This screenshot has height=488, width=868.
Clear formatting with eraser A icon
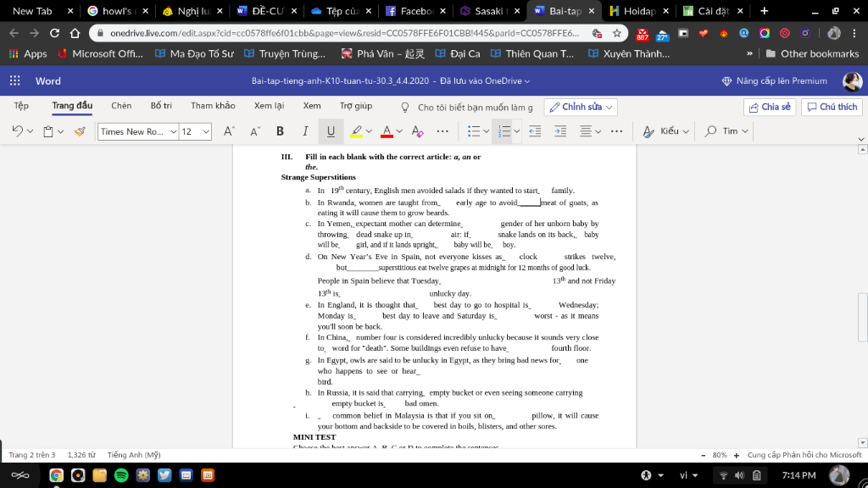tap(417, 131)
